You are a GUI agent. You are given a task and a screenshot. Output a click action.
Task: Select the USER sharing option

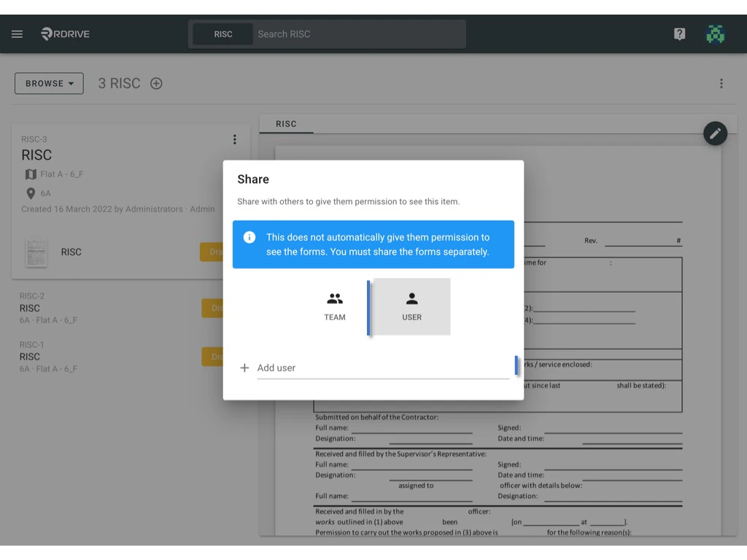coord(411,306)
